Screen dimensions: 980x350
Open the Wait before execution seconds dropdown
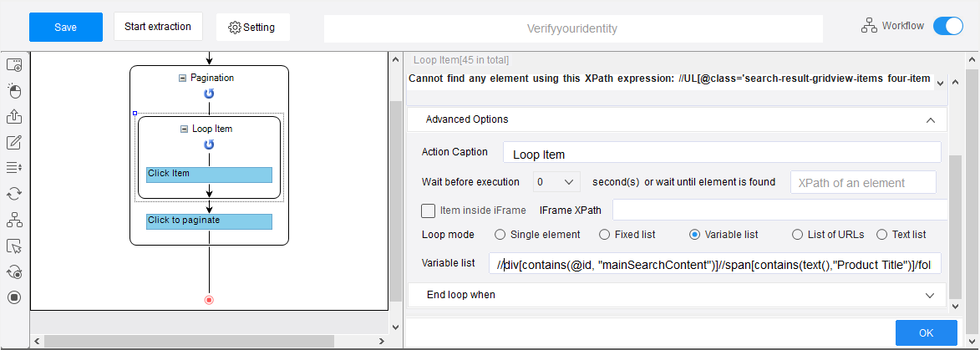[556, 182]
